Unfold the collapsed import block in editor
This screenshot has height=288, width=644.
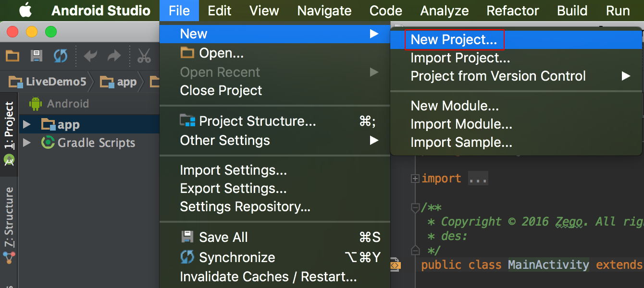pyautogui.click(x=415, y=179)
